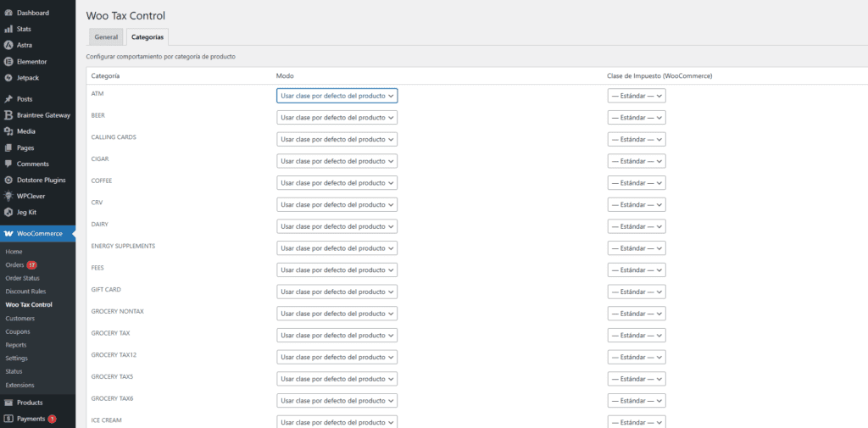The height and width of the screenshot is (428, 868).
Task: Open Woo Tax Control submenu item
Action: (29, 304)
